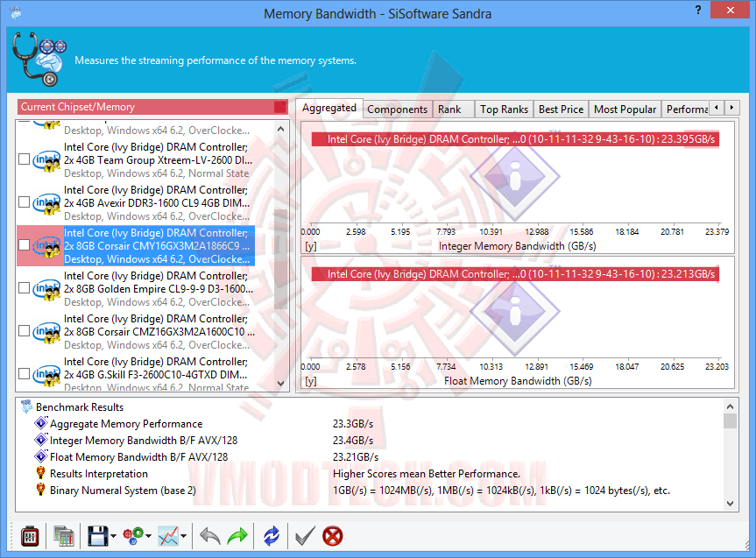The image size is (756, 558).
Task: Click the floppy disk Save icon
Action: click(98, 536)
